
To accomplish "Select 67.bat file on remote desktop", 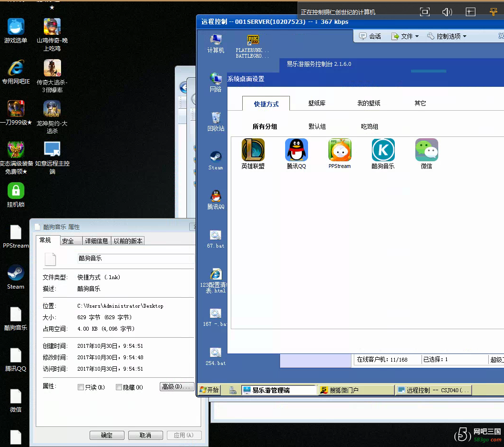I will 216,239.
